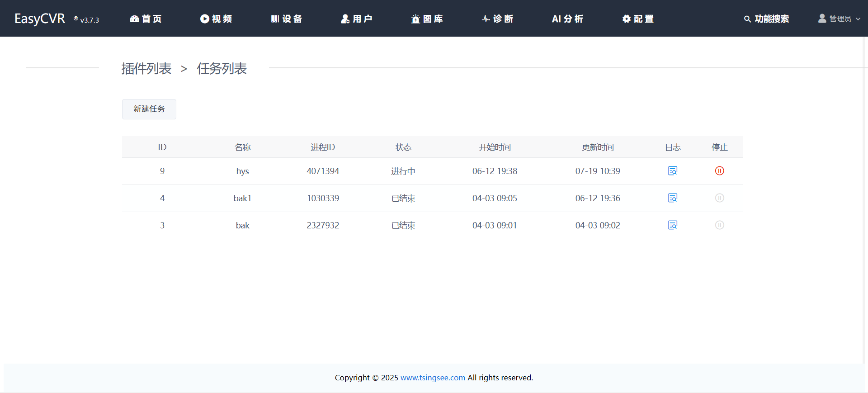Open the 配置 configuration menu
The height and width of the screenshot is (393, 868).
point(638,19)
